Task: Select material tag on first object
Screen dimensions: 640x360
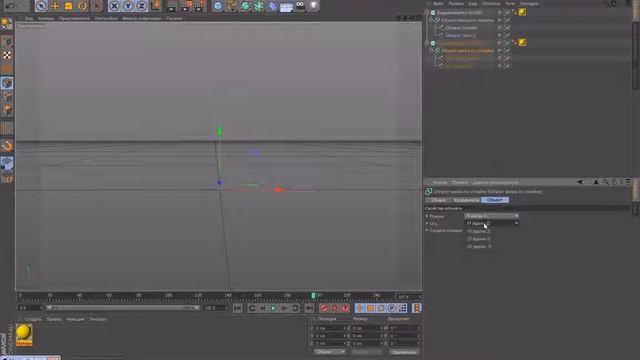Action: pos(522,12)
